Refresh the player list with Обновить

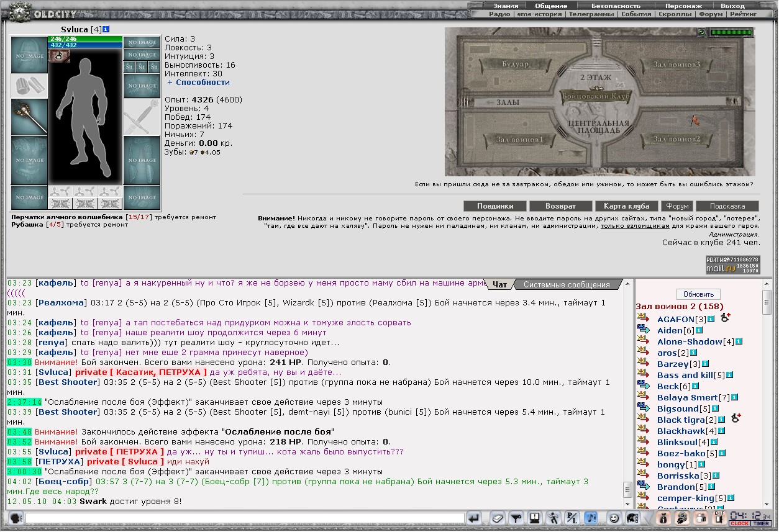698,294
